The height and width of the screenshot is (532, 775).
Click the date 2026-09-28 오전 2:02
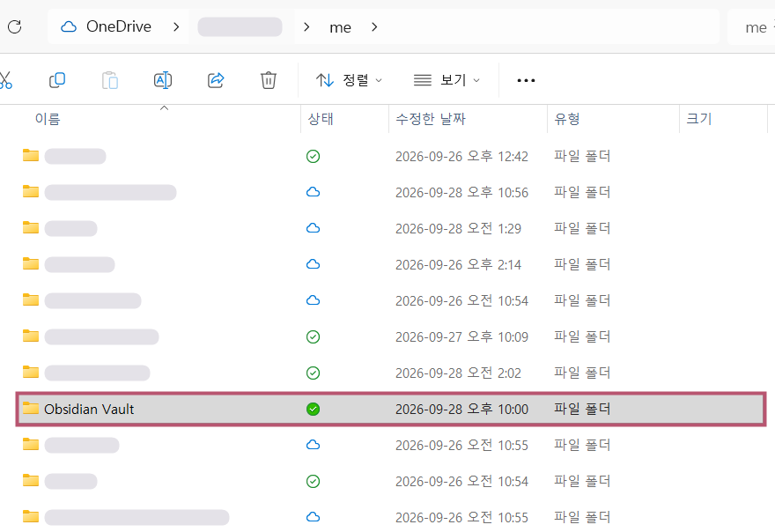point(458,373)
